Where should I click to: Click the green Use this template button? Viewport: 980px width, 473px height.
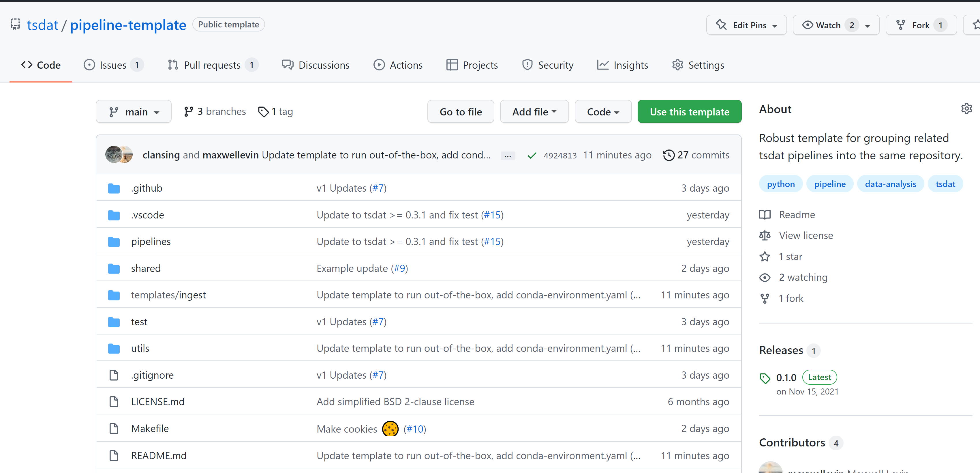pyautogui.click(x=689, y=111)
